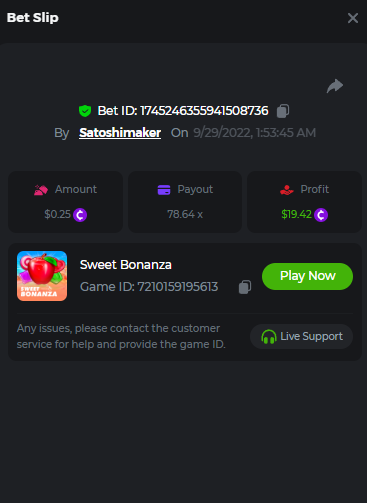The height and width of the screenshot is (503, 367).
Task: Click the purple Payout card icon
Action: tap(164, 190)
